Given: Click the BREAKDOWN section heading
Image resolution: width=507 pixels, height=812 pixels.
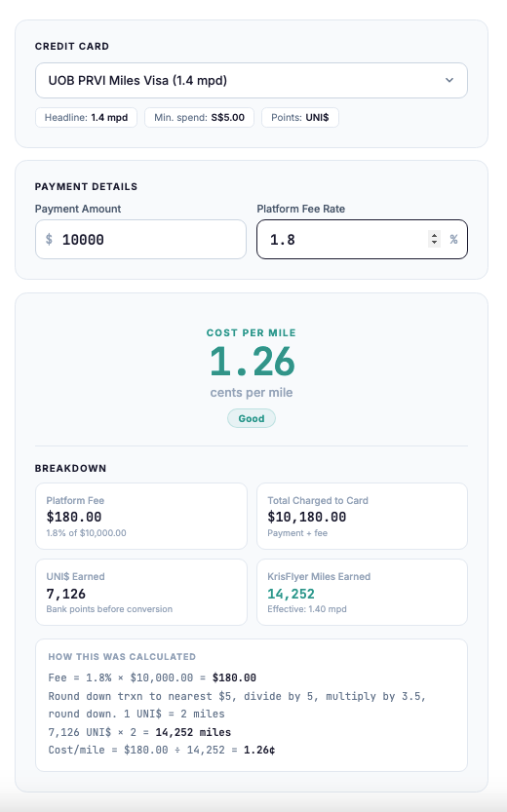Looking at the screenshot, I should (x=70, y=468).
